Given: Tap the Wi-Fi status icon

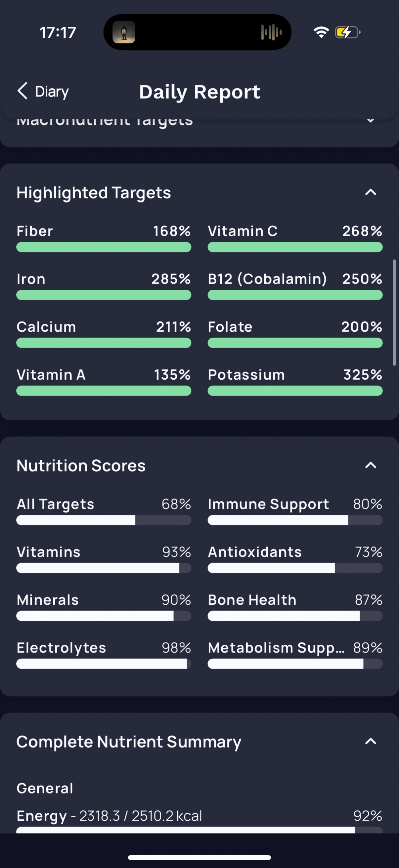Looking at the screenshot, I should (x=321, y=32).
